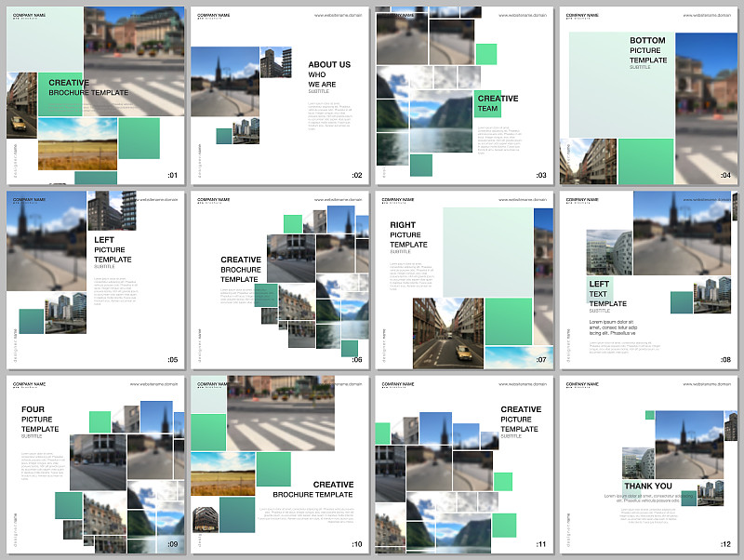744x560 pixels.
Task: Open the Four Picture Template page :09
Action: pos(96,464)
